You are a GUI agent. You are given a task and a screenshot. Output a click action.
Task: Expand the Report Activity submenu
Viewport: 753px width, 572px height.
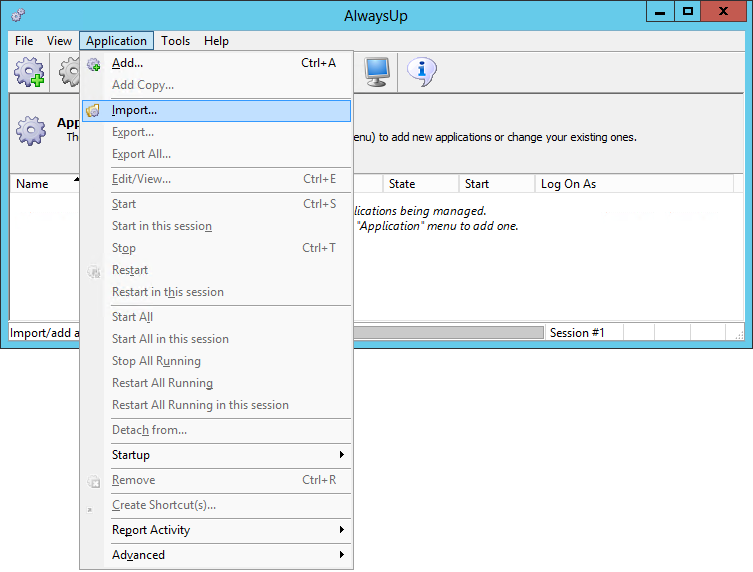(x=216, y=530)
